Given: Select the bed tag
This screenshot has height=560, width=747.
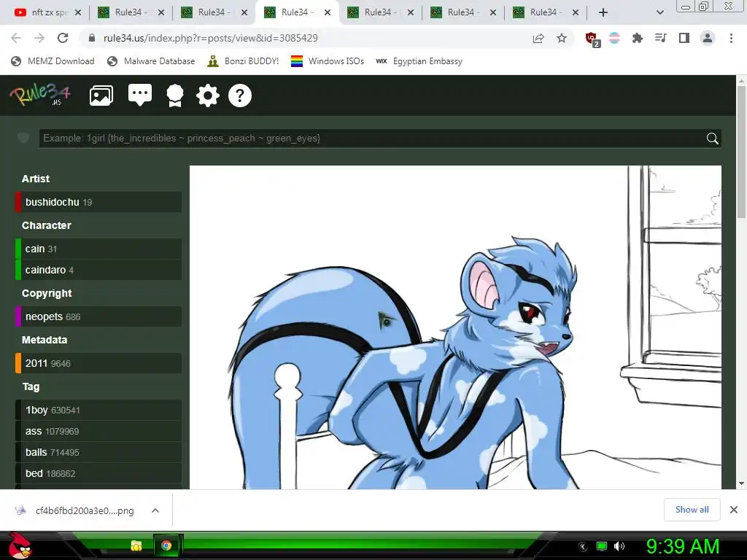Looking at the screenshot, I should pos(34,473).
